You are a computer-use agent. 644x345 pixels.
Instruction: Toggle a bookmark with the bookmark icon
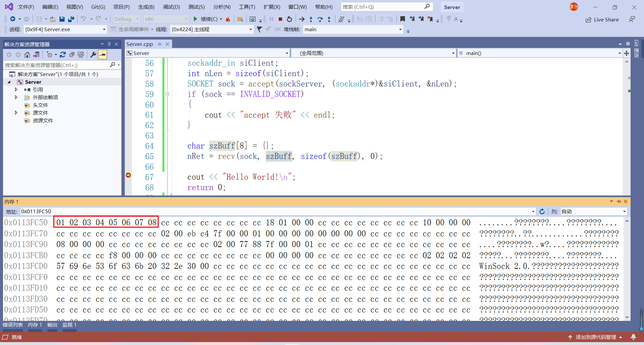coord(402,19)
